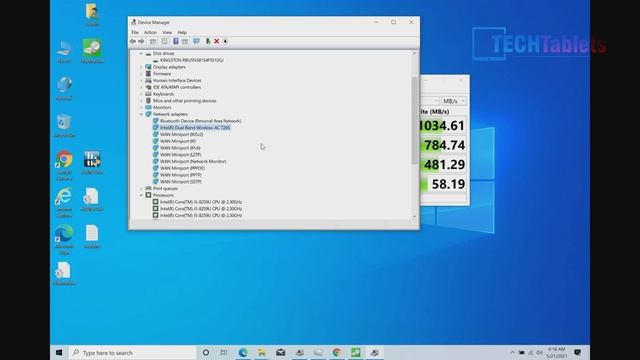This screenshot has width=640, height=360.
Task: Open Google Chrome from the taskbar
Action: pos(337,352)
